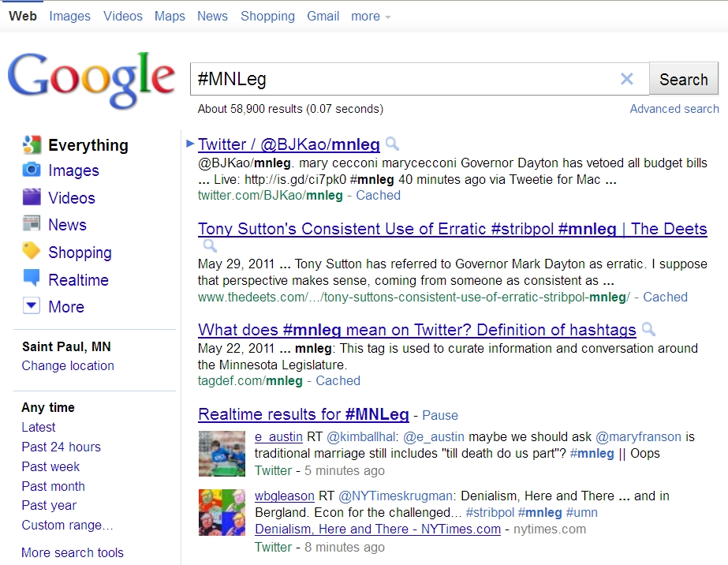Preview the tagdef hashtag result magnifier icon
Viewport: 728px width, 565px height.
(648, 329)
